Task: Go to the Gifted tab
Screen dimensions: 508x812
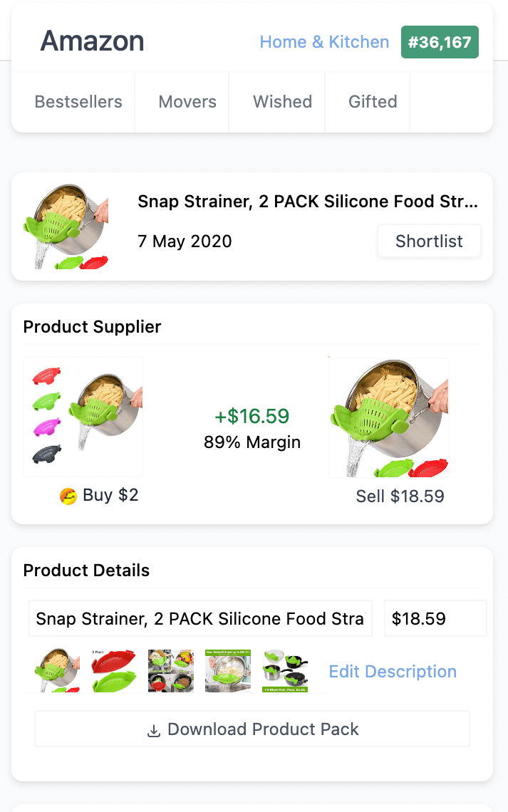Action: tap(373, 102)
